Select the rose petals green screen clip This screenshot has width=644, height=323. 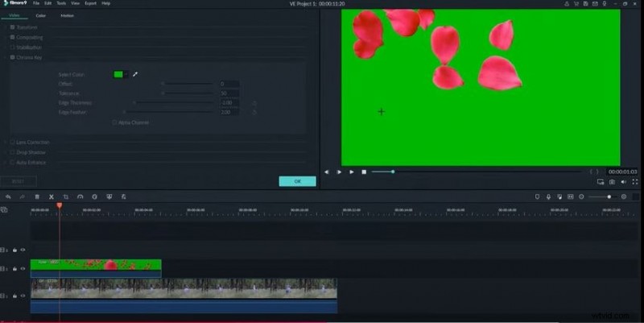(x=96, y=268)
